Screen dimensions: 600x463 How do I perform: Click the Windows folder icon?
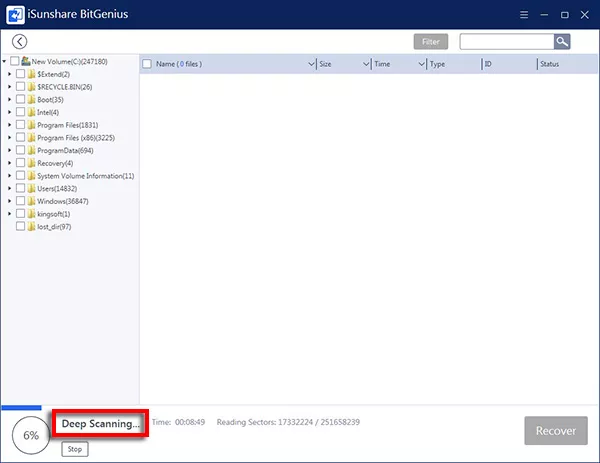click(32, 201)
